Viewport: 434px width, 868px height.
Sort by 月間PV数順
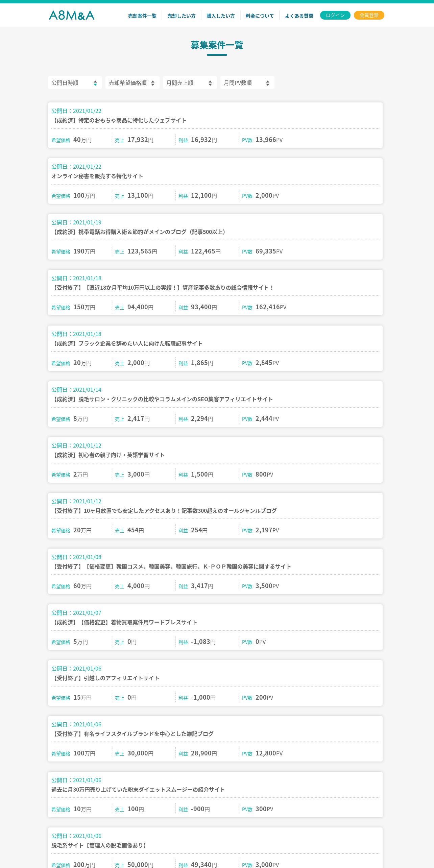coord(247,83)
